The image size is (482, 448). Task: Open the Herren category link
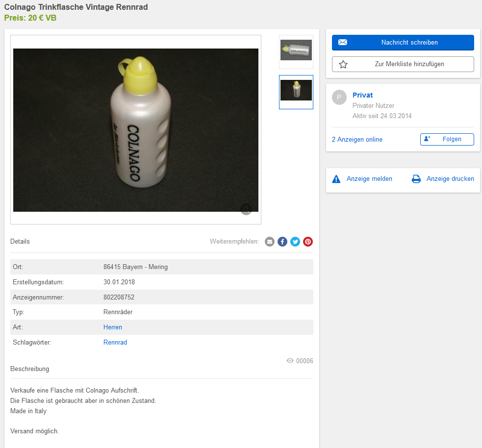[112, 327]
